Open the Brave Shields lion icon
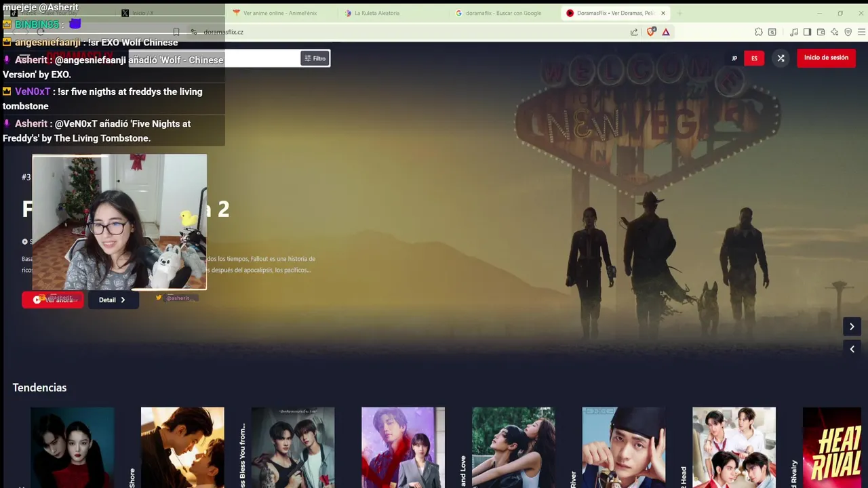This screenshot has height=488, width=868. coord(651,31)
